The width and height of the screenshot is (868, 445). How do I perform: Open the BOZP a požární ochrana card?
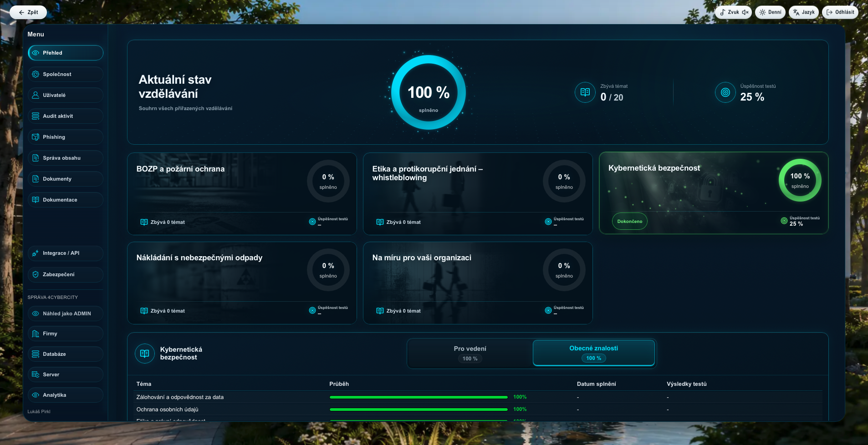click(x=242, y=194)
